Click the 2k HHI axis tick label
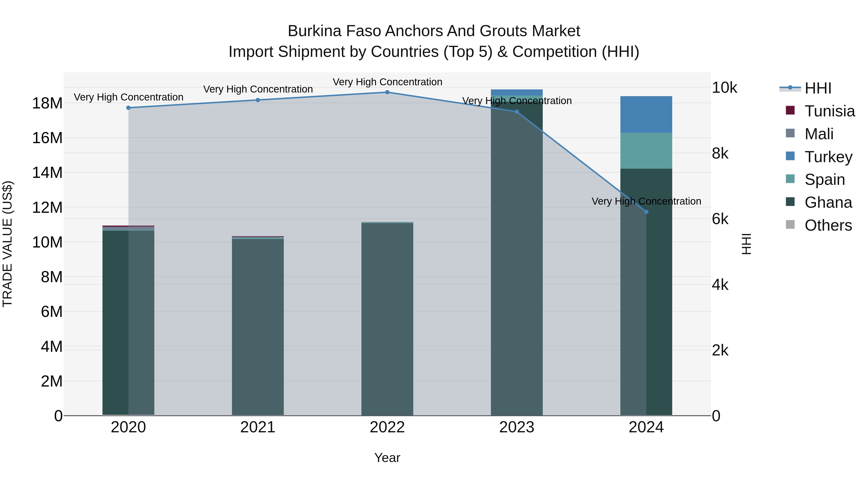The width and height of the screenshot is (868, 488). coord(720,351)
